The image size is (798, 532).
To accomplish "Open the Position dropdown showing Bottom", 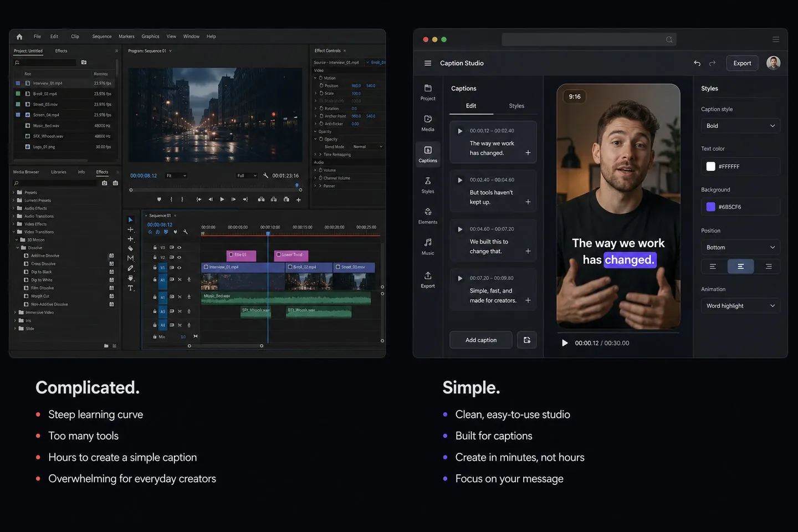I will pyautogui.click(x=740, y=247).
